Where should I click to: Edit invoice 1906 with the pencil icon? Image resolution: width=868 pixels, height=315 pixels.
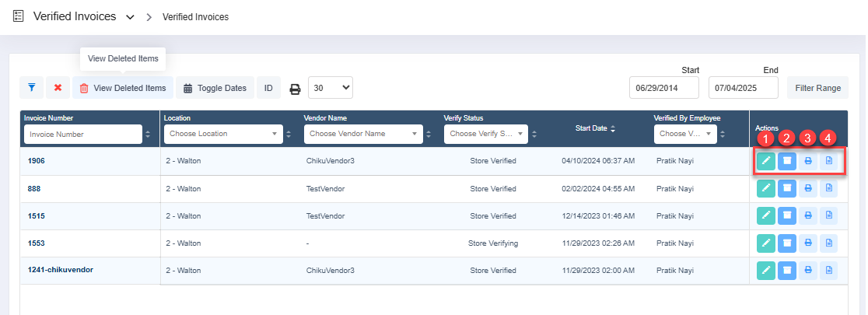point(765,161)
